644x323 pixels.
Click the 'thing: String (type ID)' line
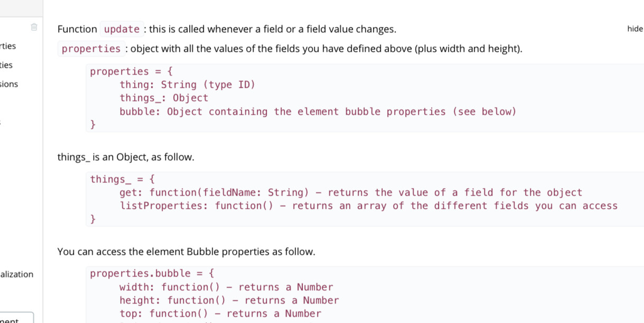click(x=188, y=85)
